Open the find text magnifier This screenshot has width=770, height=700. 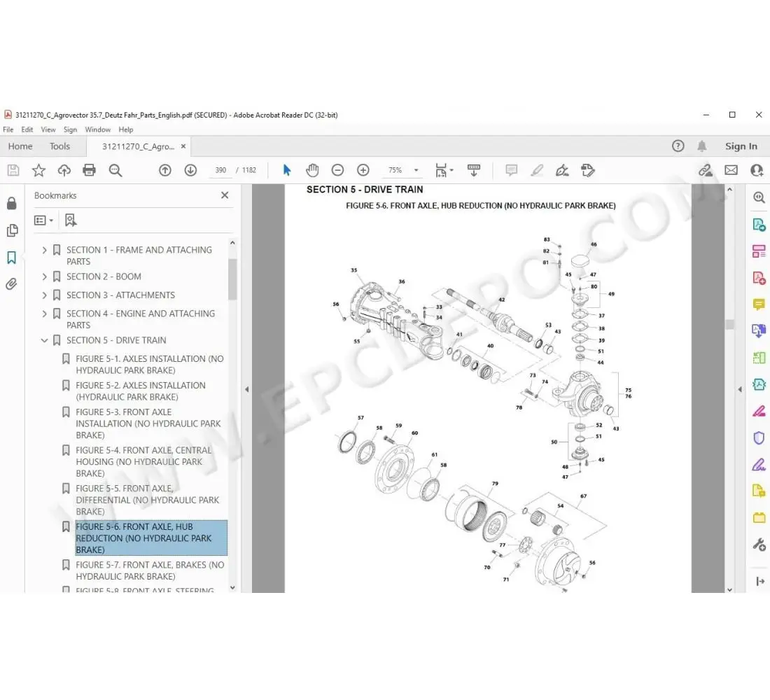click(115, 171)
